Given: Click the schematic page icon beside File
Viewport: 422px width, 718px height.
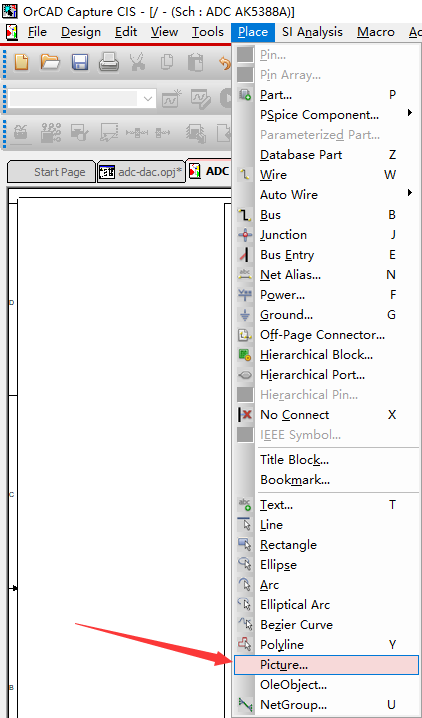Looking at the screenshot, I should coord(11,32).
